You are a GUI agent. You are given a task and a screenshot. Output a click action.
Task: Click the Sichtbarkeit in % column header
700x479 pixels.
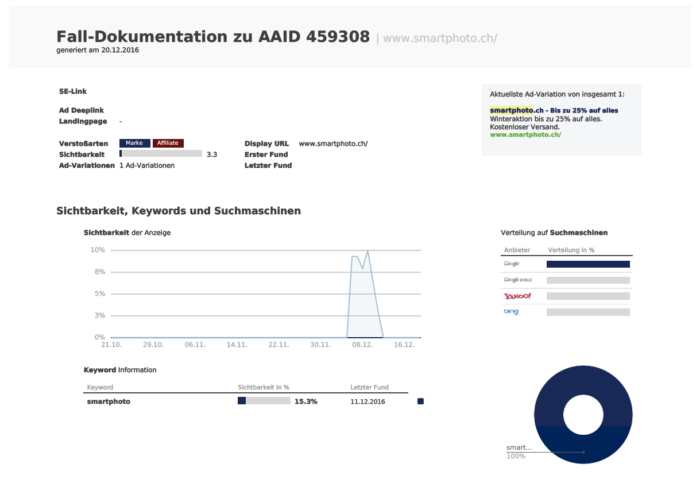[263, 387]
